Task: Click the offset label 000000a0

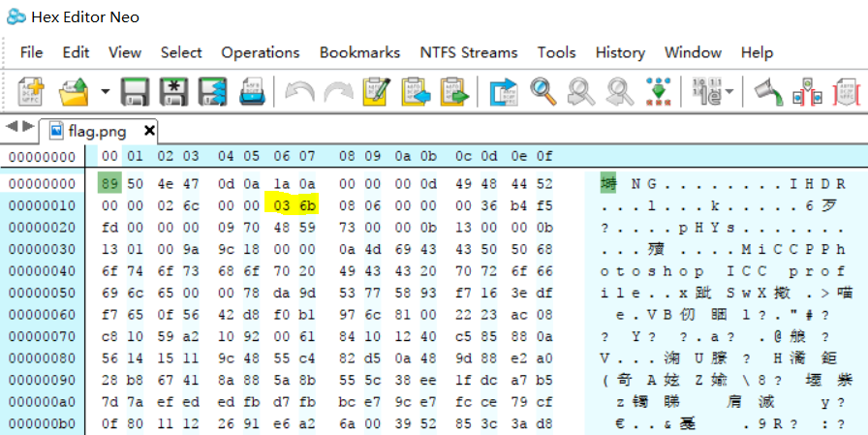Action: pos(43,402)
